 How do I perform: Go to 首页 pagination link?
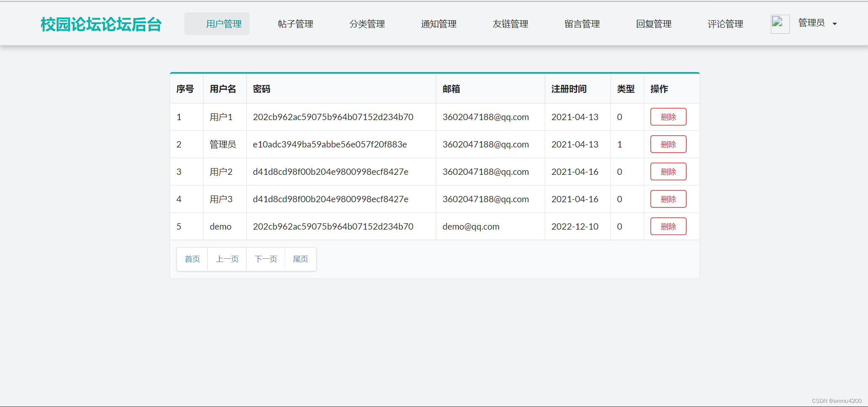pyautogui.click(x=192, y=259)
